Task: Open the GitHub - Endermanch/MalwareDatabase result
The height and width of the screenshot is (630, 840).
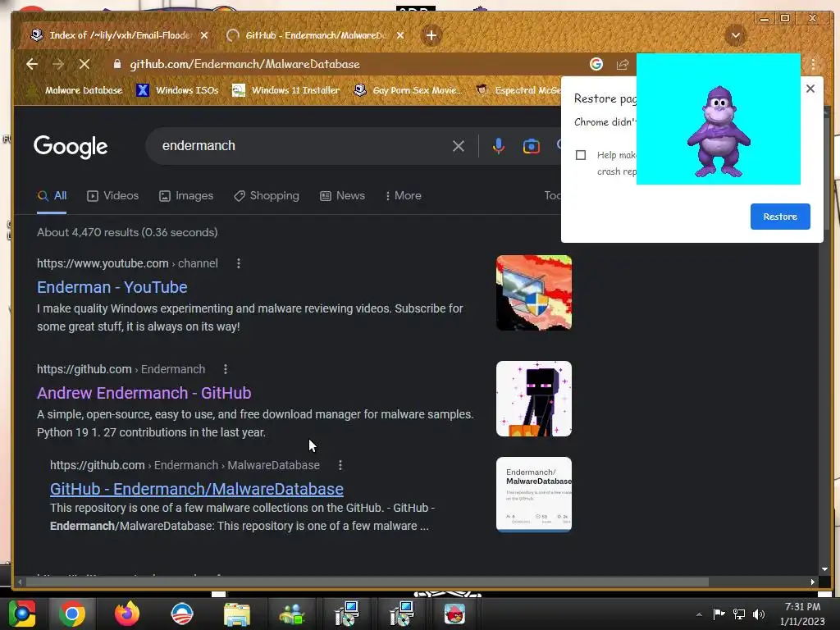Action: click(197, 489)
